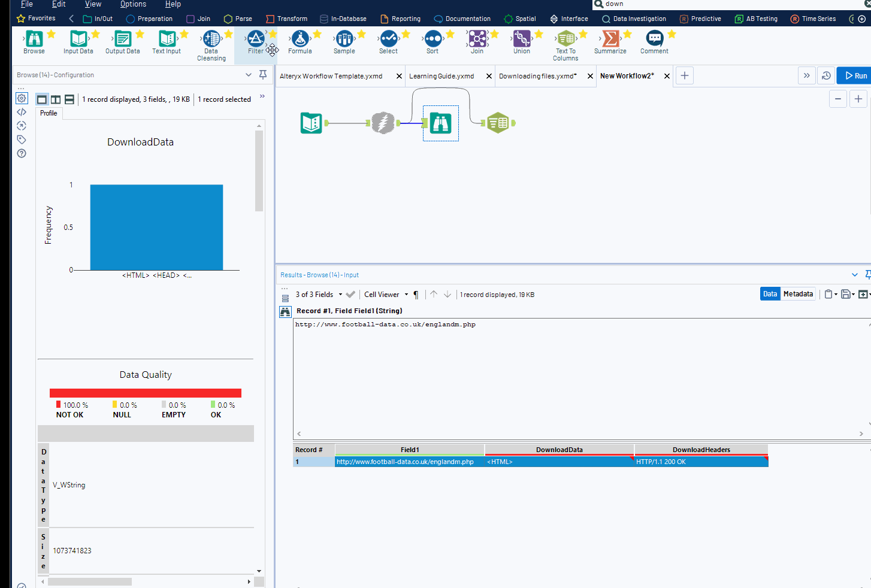
Task: Select the Browse node on canvas
Action: click(440, 123)
